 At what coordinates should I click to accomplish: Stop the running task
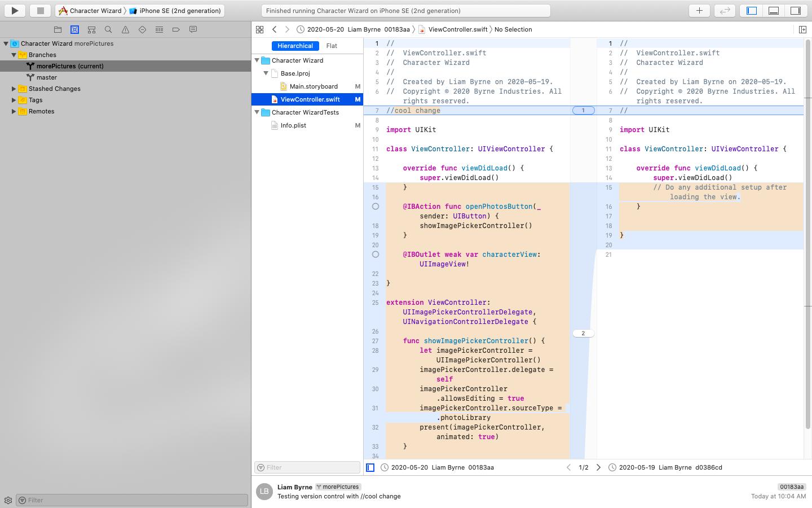[x=40, y=10]
